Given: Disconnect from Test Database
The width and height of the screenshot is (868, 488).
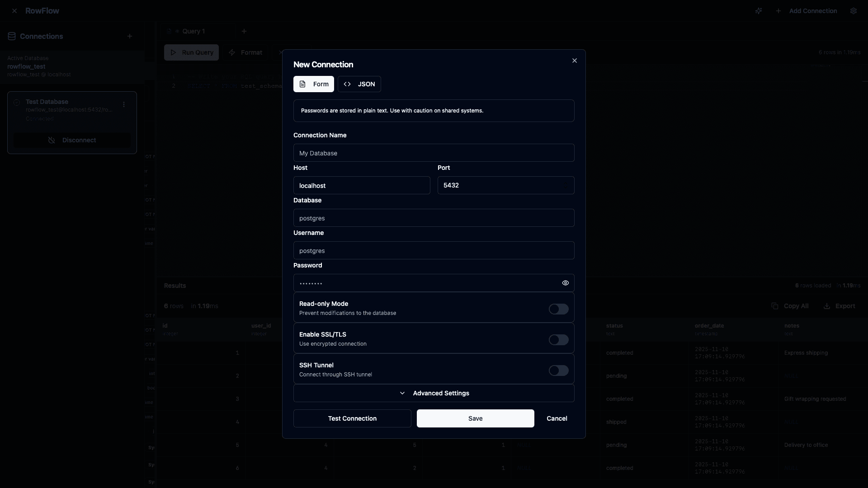Looking at the screenshot, I should click(72, 140).
